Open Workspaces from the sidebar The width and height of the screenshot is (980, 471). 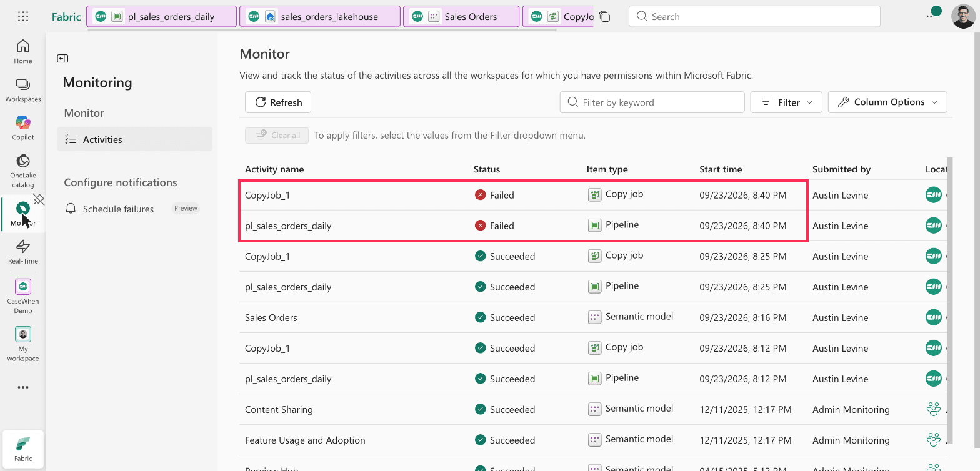click(x=23, y=90)
